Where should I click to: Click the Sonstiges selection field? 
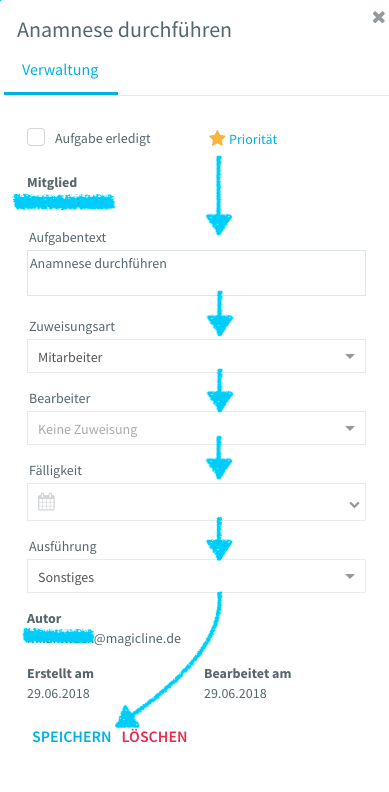197,576
